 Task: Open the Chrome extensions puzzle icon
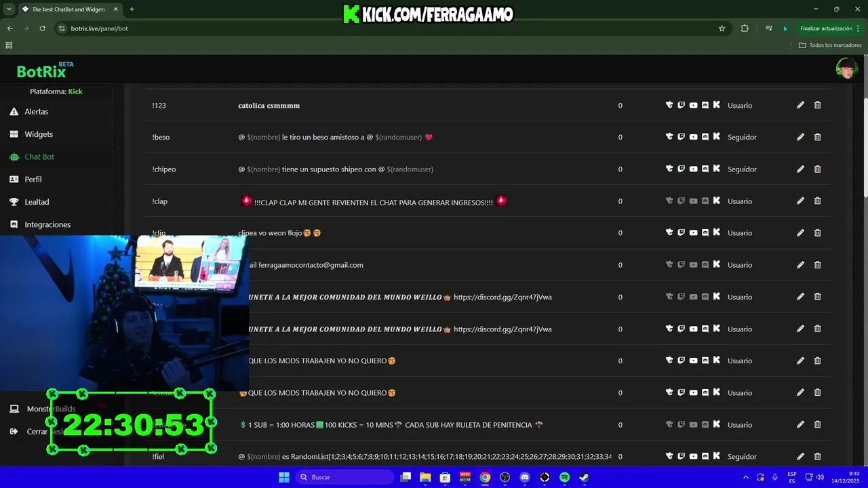pyautogui.click(x=745, y=28)
